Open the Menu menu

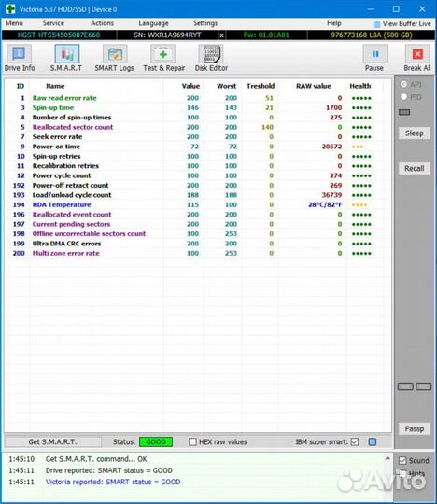coord(14,23)
